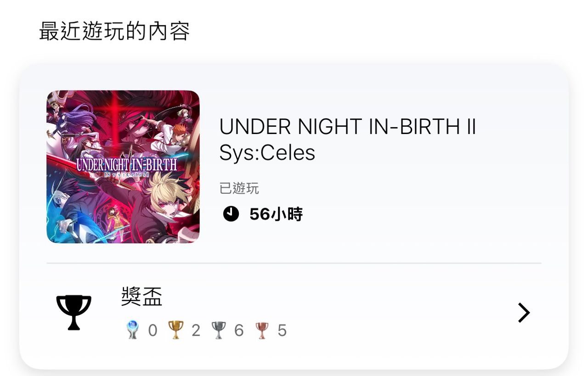
Task: Click the platinum trophy icon
Action: tap(133, 330)
